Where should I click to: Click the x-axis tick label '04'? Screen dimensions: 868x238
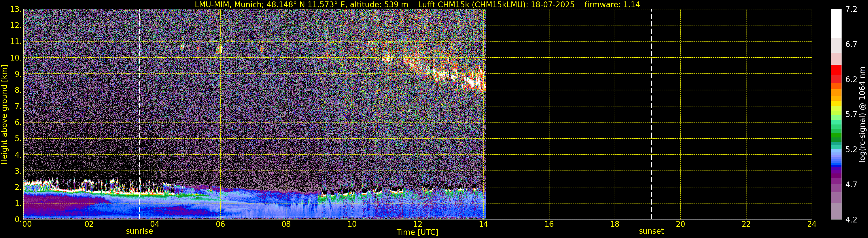[x=155, y=224]
